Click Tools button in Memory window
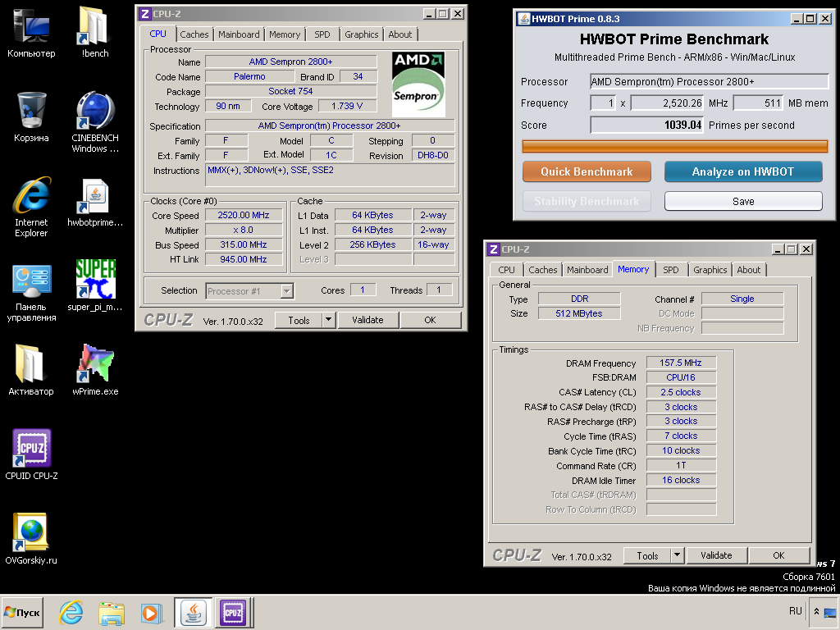 click(x=648, y=555)
